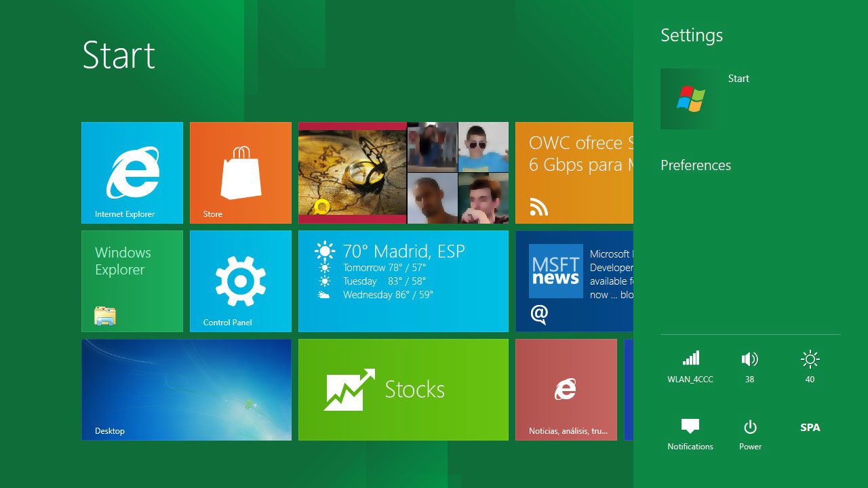Switch the SPA keyboard language

coord(810,428)
